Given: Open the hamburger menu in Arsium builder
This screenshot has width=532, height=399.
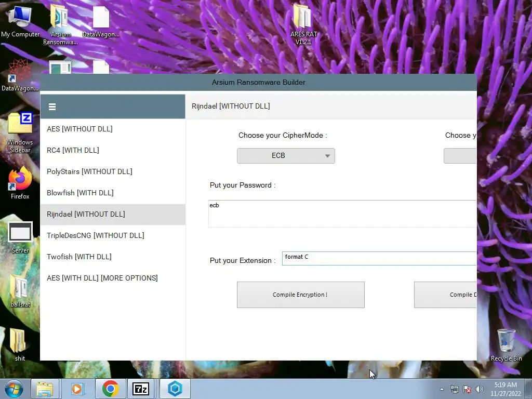Looking at the screenshot, I should tap(52, 107).
